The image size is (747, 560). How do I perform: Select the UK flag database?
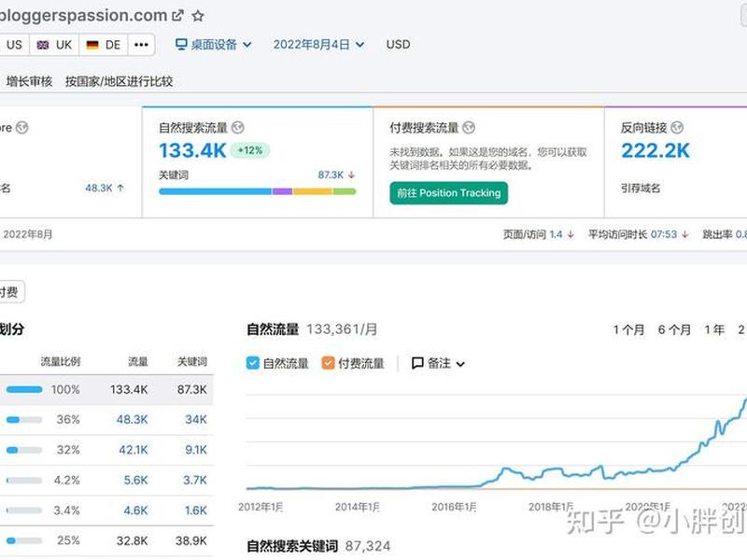tap(43, 45)
